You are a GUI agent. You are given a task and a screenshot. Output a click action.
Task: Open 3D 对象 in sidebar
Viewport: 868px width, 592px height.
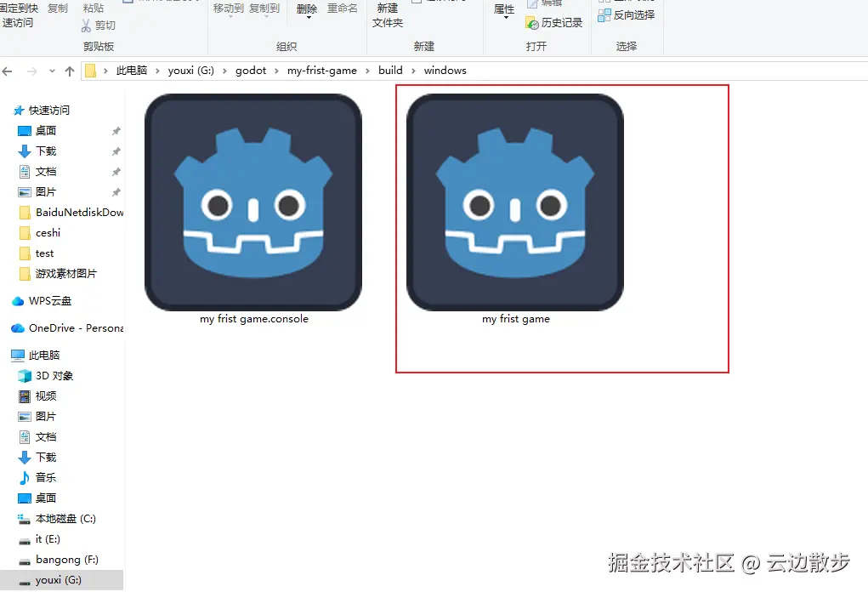45,375
